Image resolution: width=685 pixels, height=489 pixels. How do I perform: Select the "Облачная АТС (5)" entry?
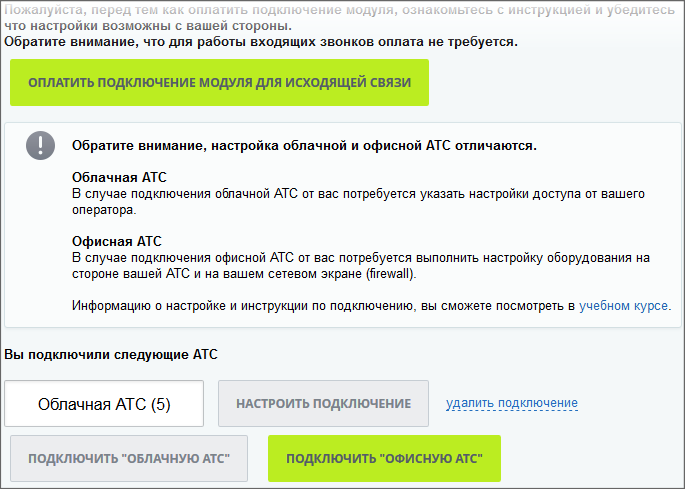click(104, 404)
